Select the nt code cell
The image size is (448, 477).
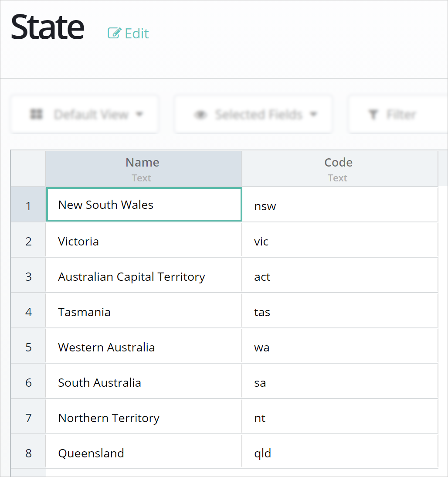pyautogui.click(x=339, y=418)
